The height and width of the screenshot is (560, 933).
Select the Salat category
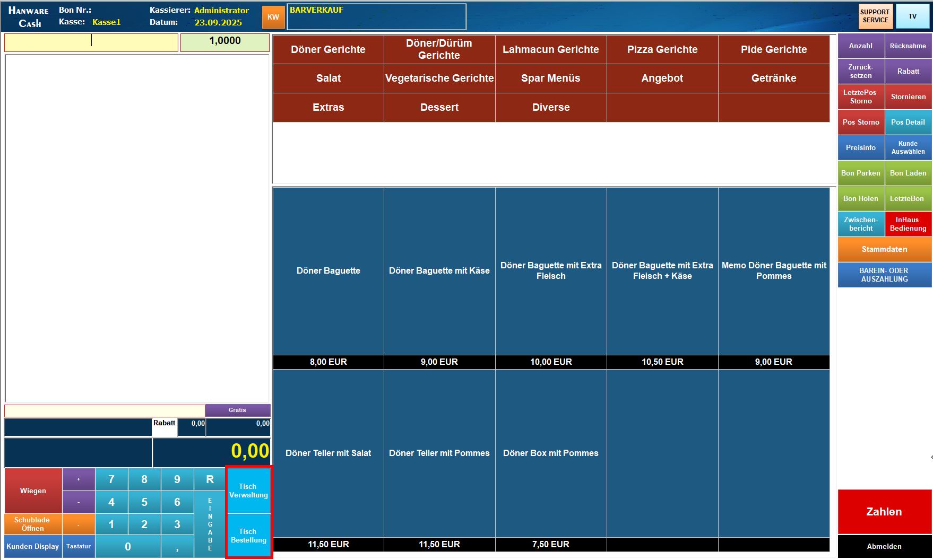pyautogui.click(x=328, y=78)
